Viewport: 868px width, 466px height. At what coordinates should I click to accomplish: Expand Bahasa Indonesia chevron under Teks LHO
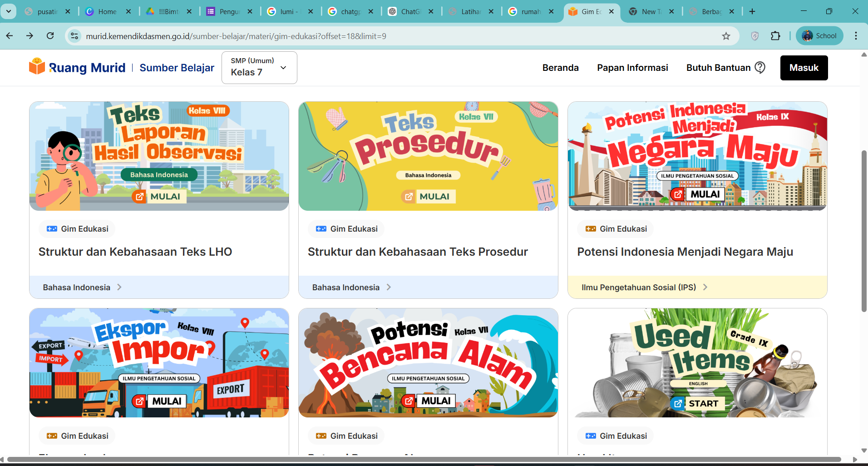[x=119, y=287]
